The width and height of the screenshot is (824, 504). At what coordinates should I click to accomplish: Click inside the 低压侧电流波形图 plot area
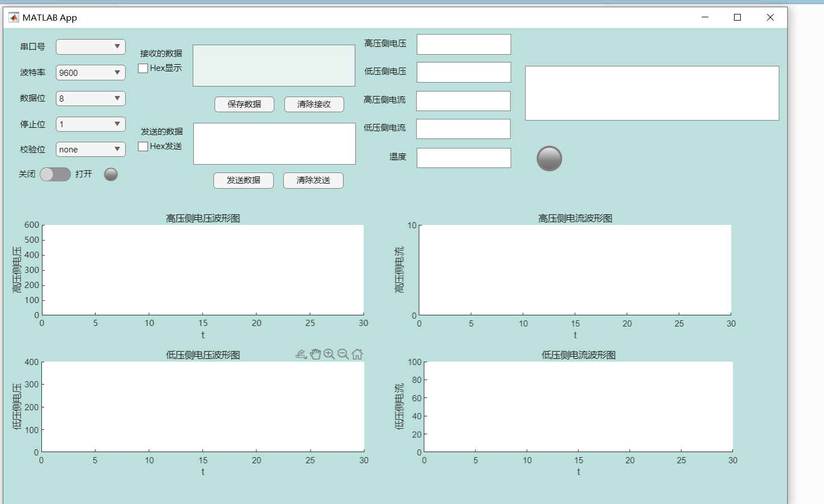[578, 407]
